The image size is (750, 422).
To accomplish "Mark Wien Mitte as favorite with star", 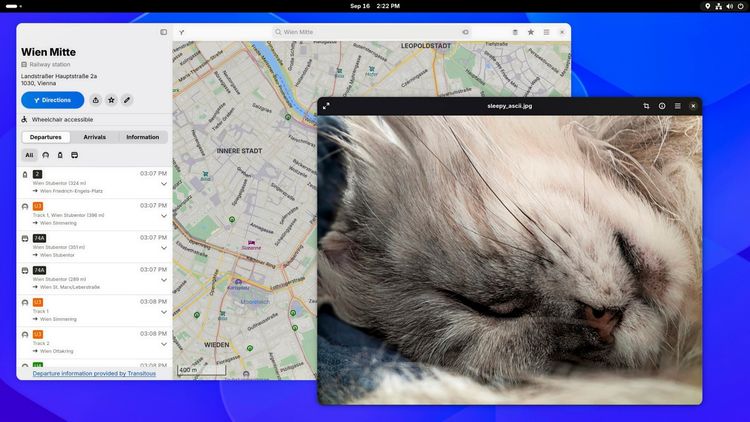I will (111, 100).
